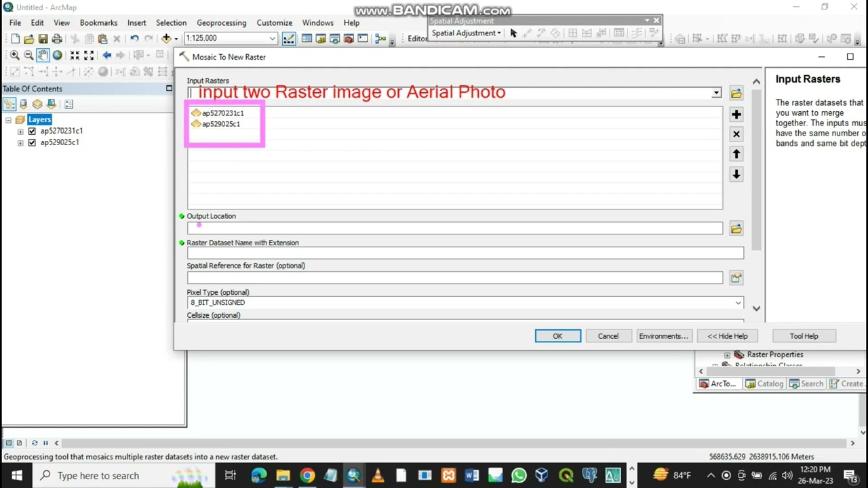Click the OK button
Image resolution: width=868 pixels, height=488 pixels.
click(x=557, y=336)
